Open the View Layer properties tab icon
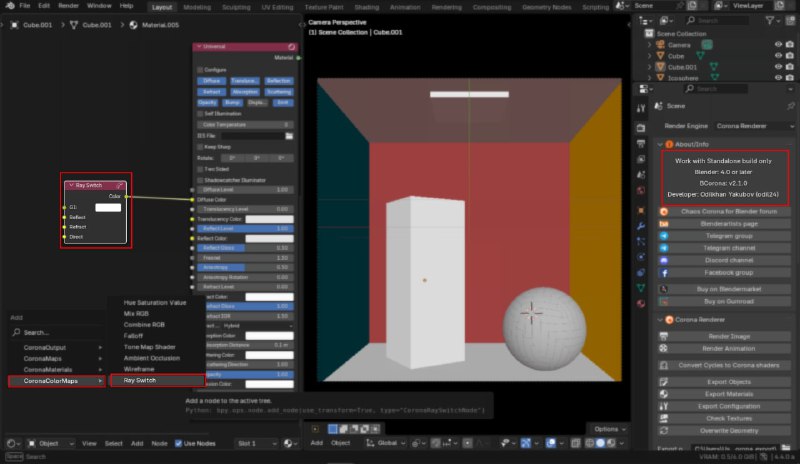Image resolution: width=800 pixels, height=464 pixels. [x=641, y=159]
